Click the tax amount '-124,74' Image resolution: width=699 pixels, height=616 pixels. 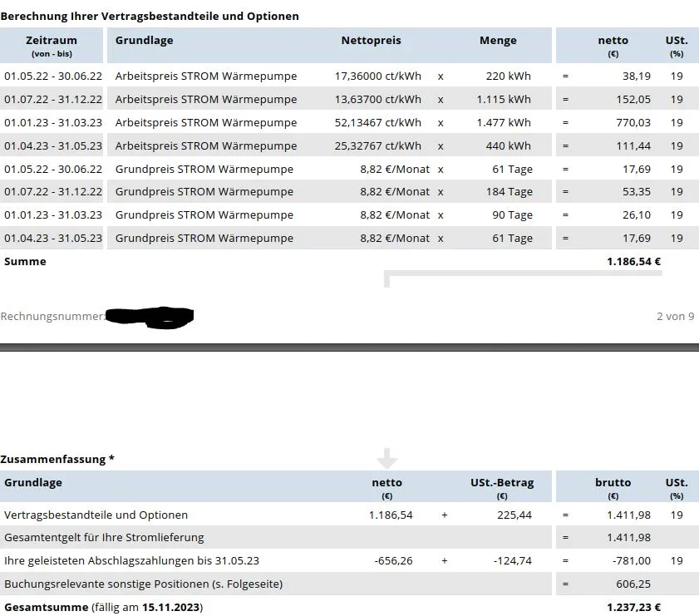(x=512, y=560)
